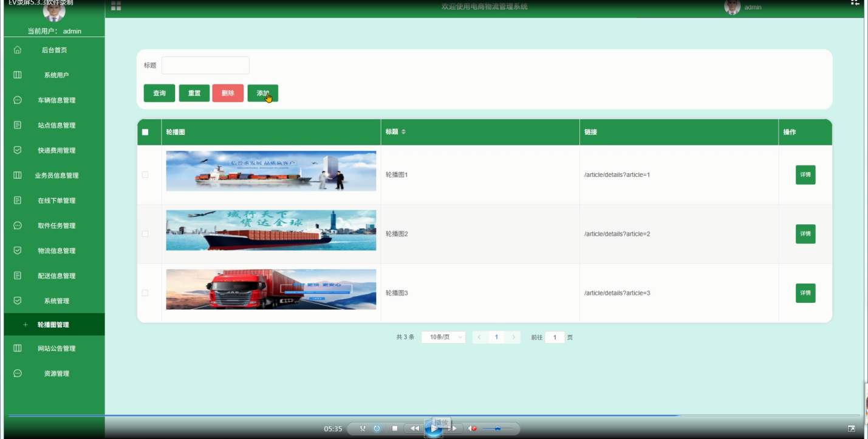This screenshot has width=868, height=439.
Task: Click the shield icon beside 物流信息管理
Action: click(x=18, y=250)
